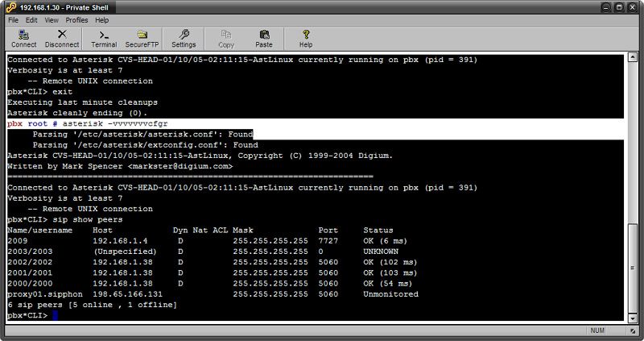Click the key icon in title bar

pyautogui.click(x=11, y=7)
